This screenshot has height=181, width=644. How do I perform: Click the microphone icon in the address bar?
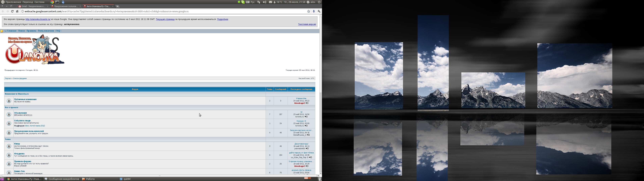[314, 11]
